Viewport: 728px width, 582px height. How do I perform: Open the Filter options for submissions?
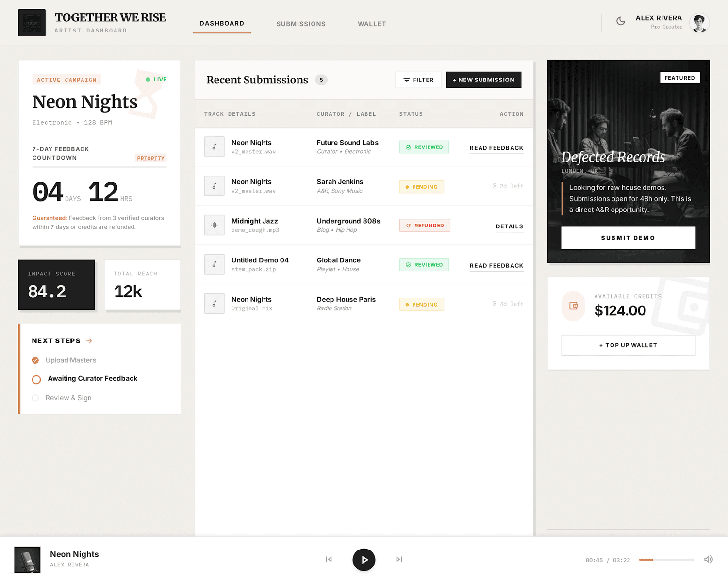coord(418,80)
